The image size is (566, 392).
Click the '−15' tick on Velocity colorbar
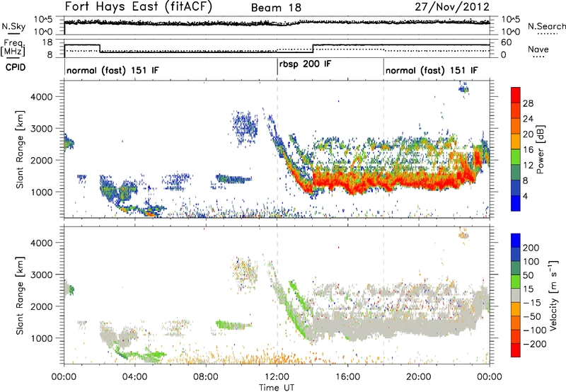pyautogui.click(x=532, y=302)
